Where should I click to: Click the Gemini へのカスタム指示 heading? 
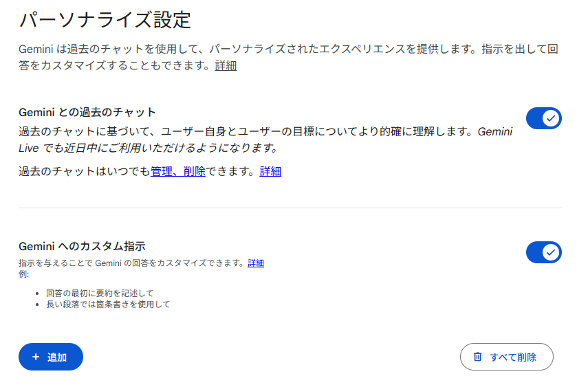(x=82, y=246)
